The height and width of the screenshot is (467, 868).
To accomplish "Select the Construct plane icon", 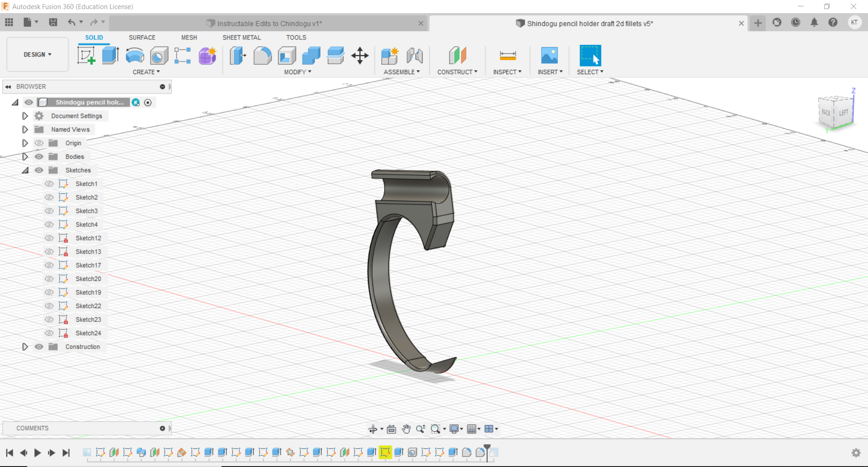I will pyautogui.click(x=458, y=56).
